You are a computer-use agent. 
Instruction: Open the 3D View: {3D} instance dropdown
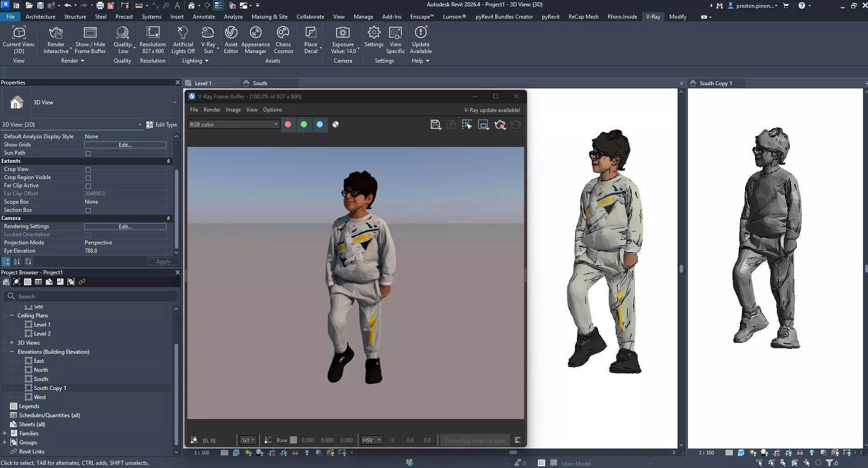pos(72,124)
